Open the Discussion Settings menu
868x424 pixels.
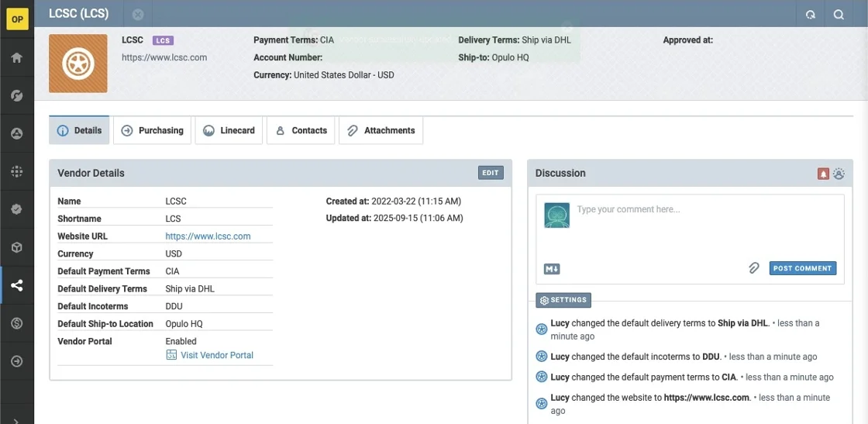click(563, 300)
